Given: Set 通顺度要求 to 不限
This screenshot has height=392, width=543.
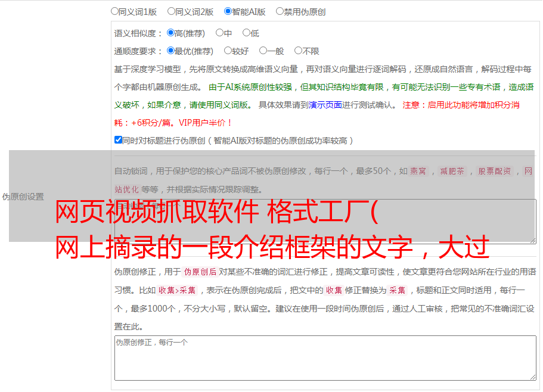Looking at the screenshot, I should point(298,51).
